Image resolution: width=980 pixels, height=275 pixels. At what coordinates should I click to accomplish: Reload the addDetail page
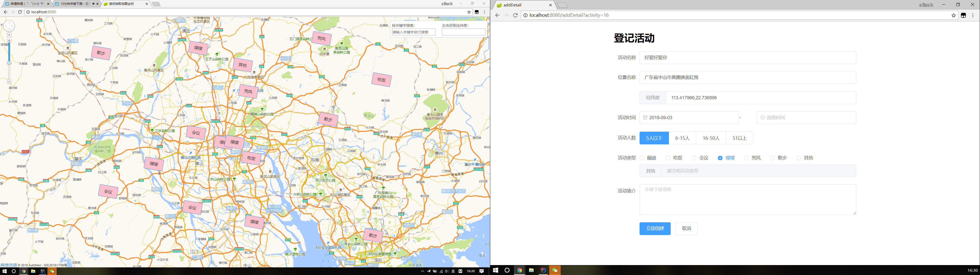515,15
